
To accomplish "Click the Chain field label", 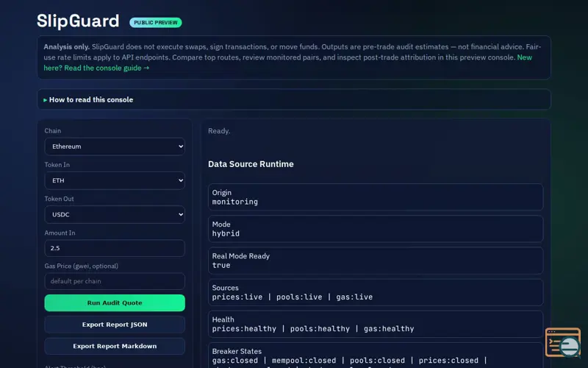I will click(x=53, y=131).
